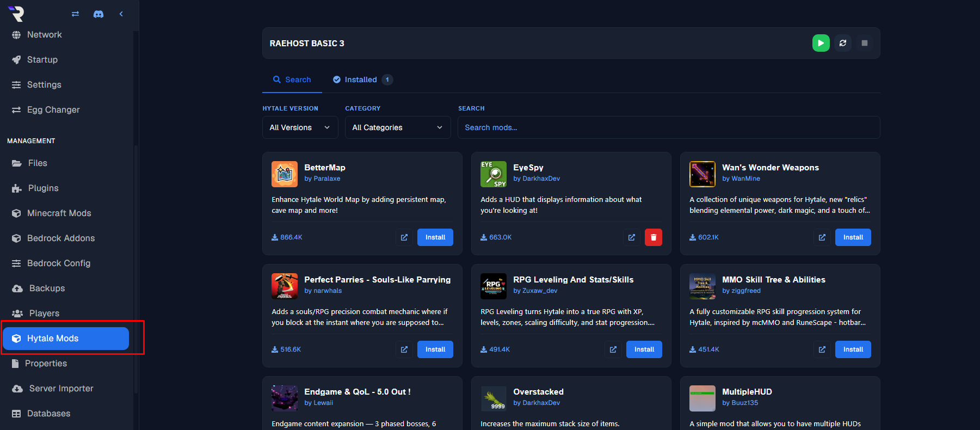The width and height of the screenshot is (980, 430).
Task: Open author link ziggfreed
Action: (x=746, y=291)
